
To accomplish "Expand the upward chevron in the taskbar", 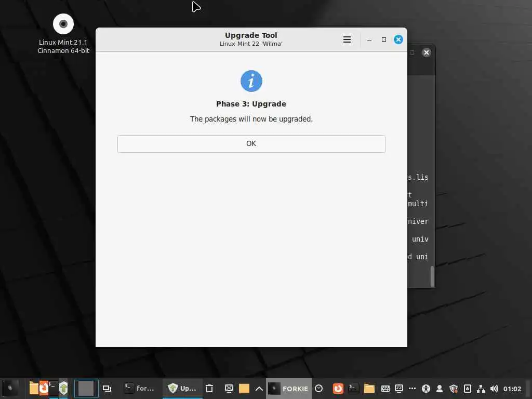I will coord(259,389).
